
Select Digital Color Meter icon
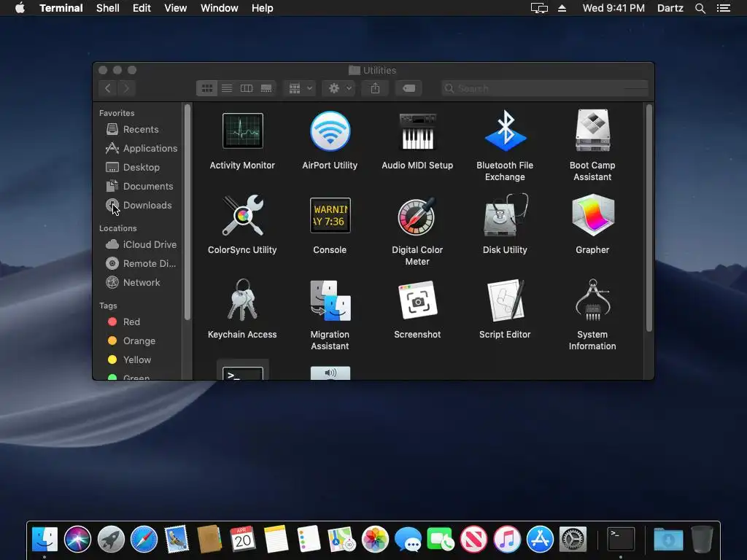click(x=417, y=216)
